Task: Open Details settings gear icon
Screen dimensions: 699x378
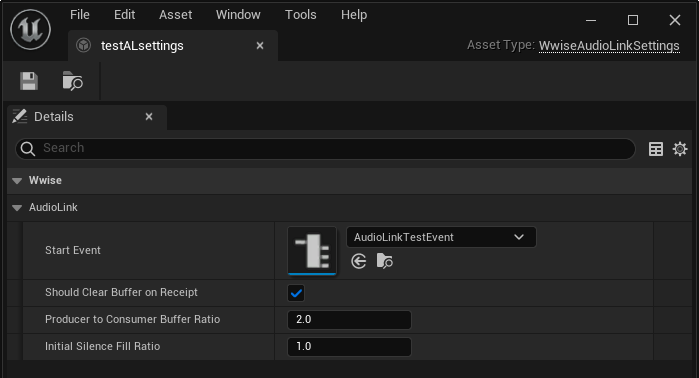Action: 680,149
